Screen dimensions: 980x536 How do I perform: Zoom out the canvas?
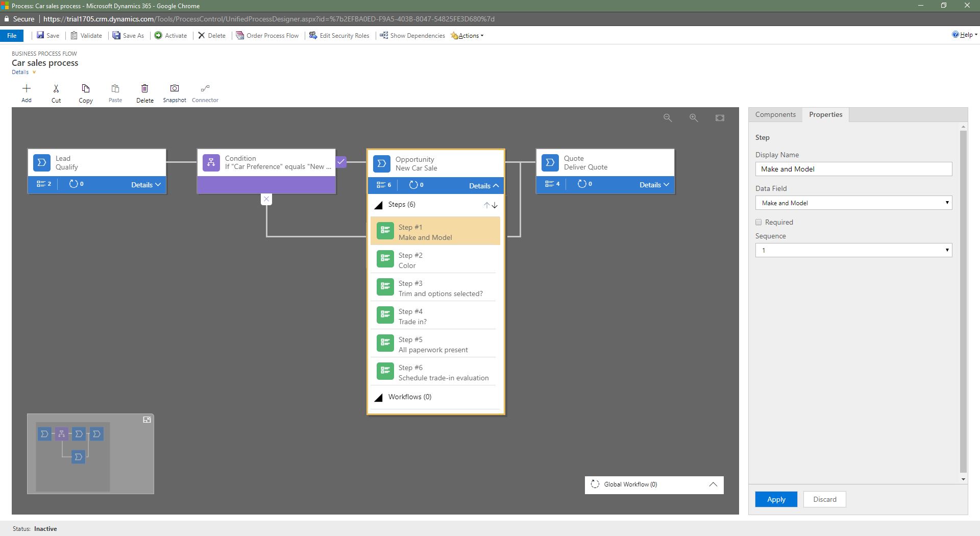(668, 118)
